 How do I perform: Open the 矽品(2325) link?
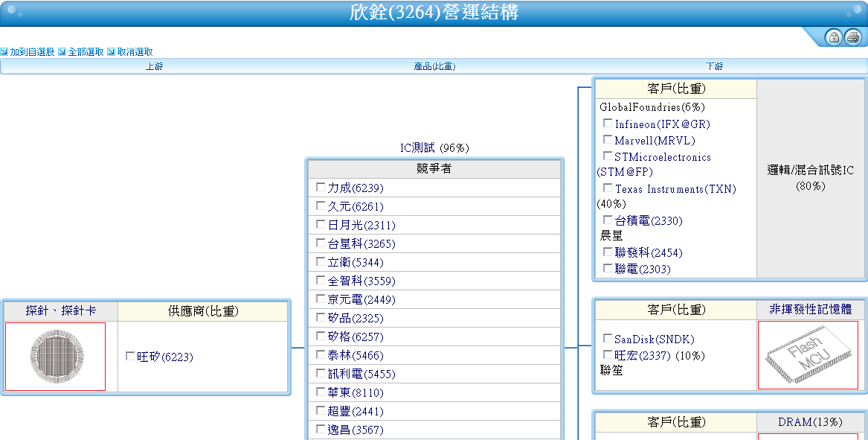(x=356, y=318)
